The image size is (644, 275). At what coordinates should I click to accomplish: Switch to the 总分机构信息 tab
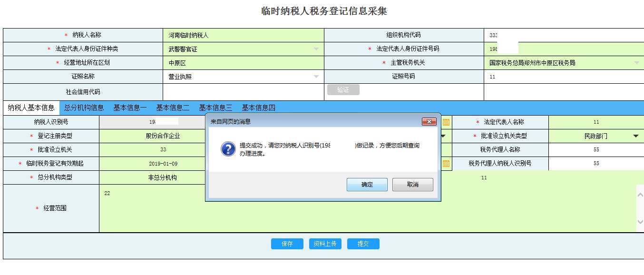[x=84, y=108]
